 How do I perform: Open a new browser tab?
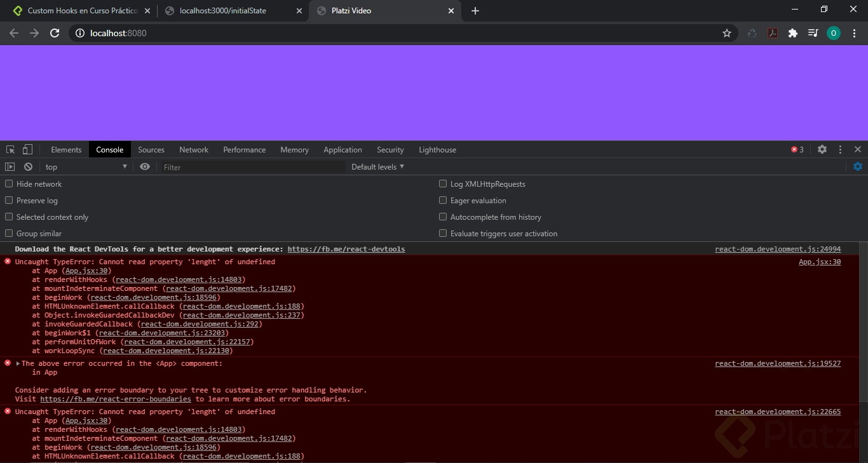(x=475, y=11)
